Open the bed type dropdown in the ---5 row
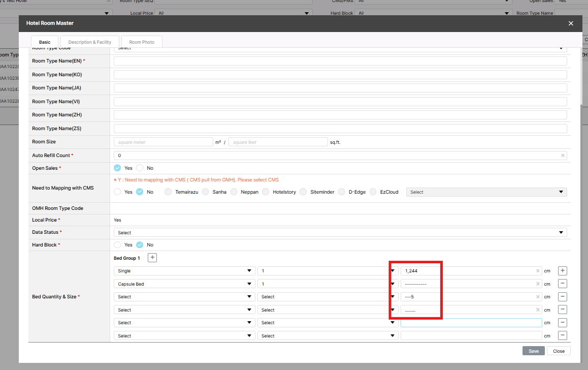Image resolution: width=588 pixels, height=370 pixels. click(x=184, y=296)
